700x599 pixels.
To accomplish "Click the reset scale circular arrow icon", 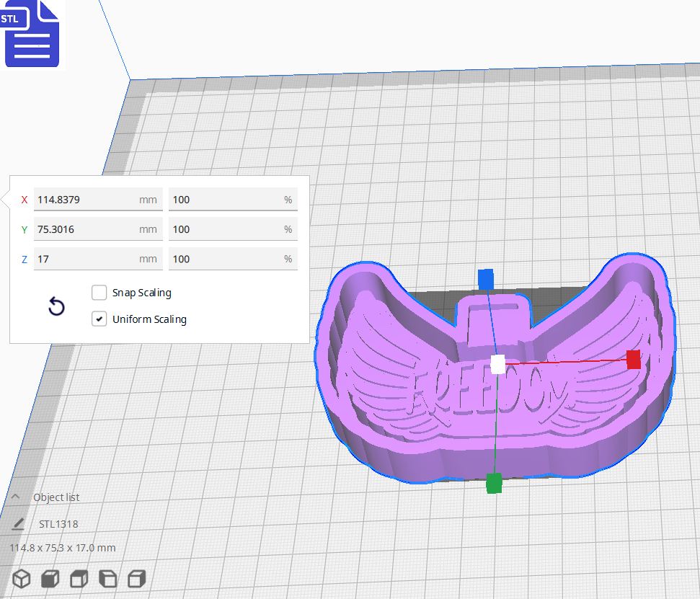I will (x=56, y=306).
